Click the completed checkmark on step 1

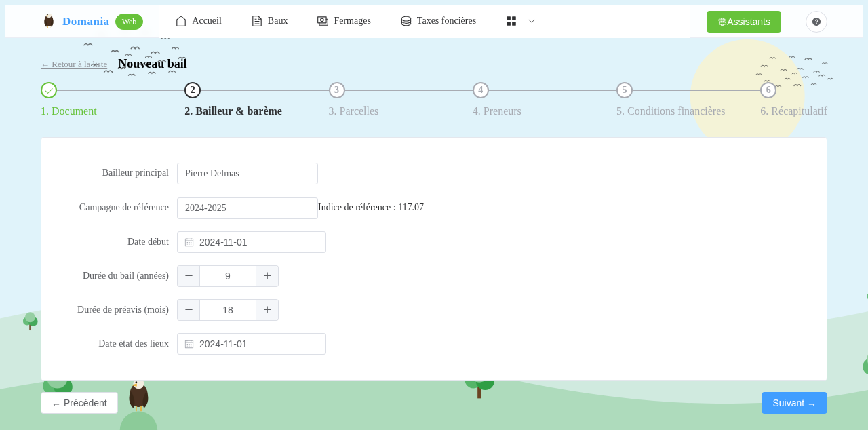(49, 90)
